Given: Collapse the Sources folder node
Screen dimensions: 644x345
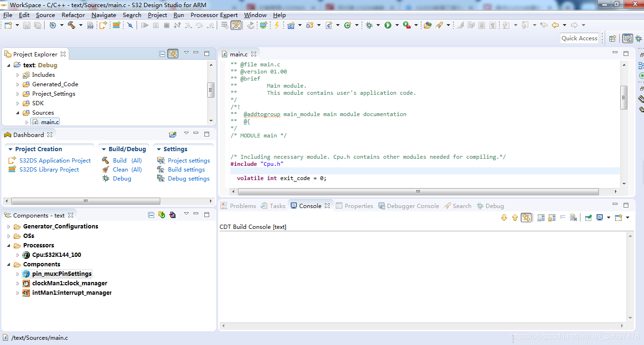Looking at the screenshot, I should point(18,113).
